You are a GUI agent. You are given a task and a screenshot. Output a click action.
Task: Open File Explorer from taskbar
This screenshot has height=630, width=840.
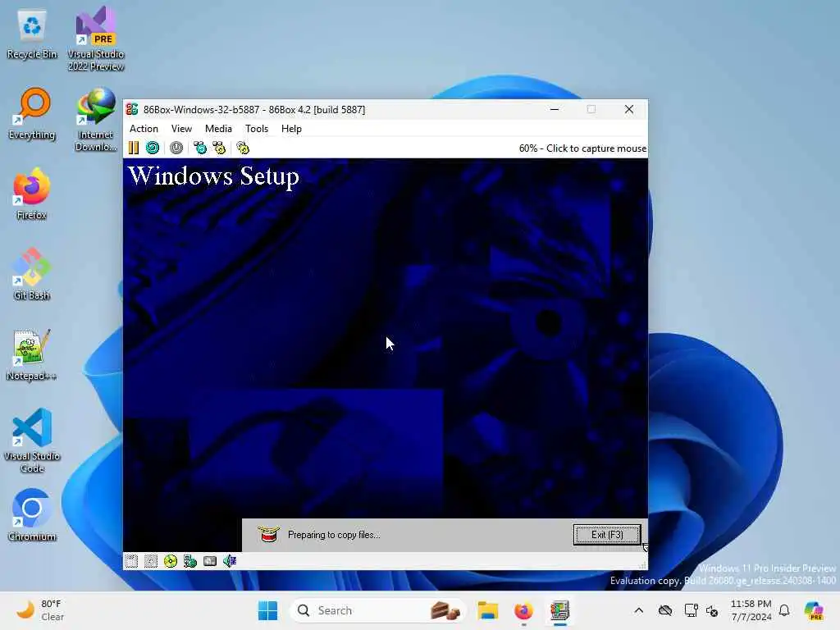point(487,610)
